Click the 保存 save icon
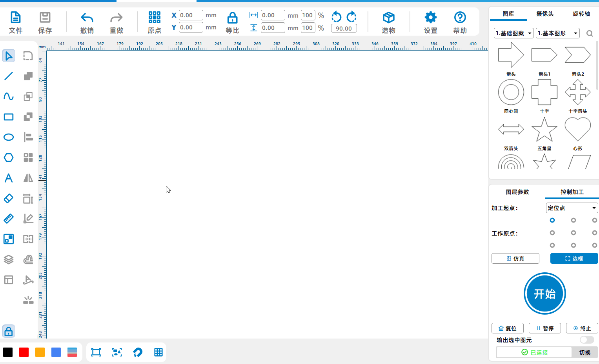 point(45,18)
